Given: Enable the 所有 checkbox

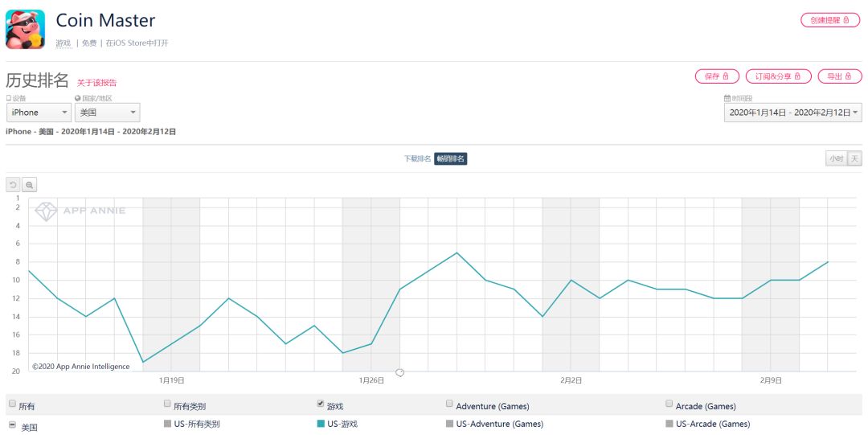Looking at the screenshot, I should tap(12, 404).
